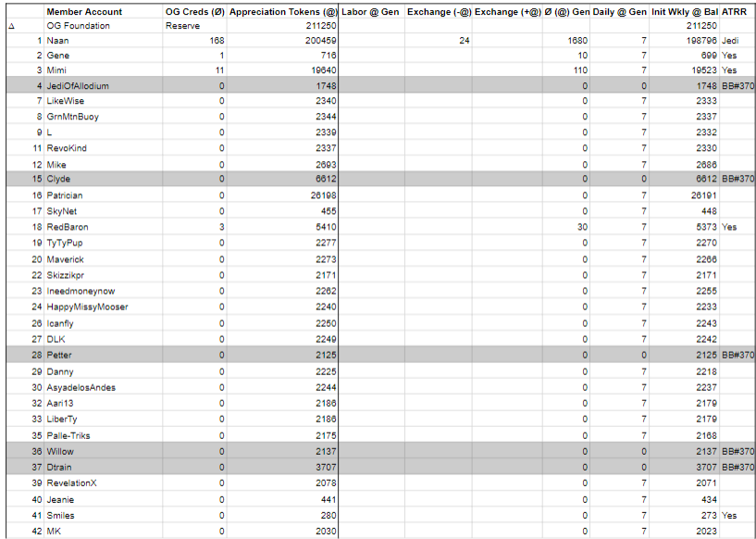Click the DLK member cell
The height and width of the screenshot is (539, 756).
pyautogui.click(x=104, y=339)
